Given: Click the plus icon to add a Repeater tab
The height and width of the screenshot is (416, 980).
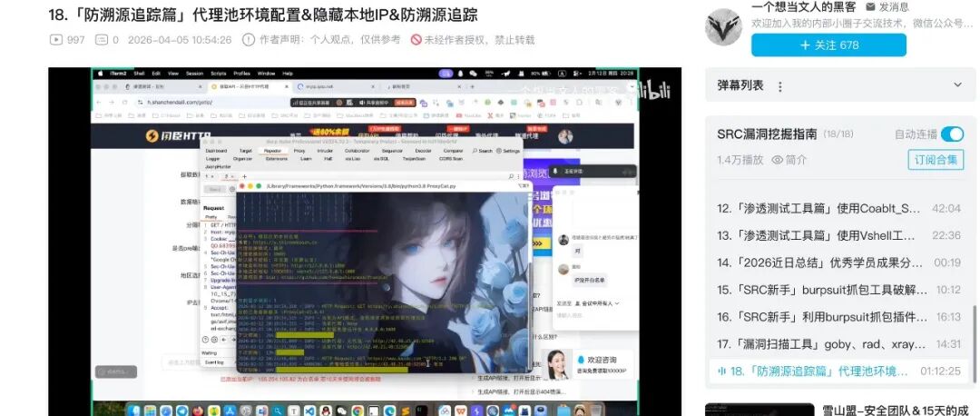Looking at the screenshot, I should [x=244, y=176].
